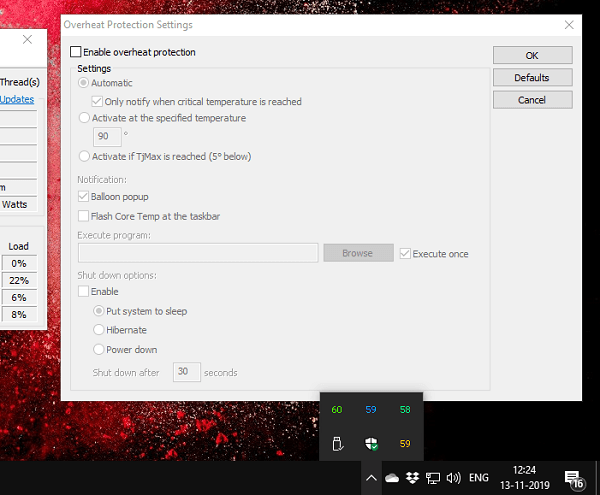
Task: Click the green 58 temperature tray icon
Action: click(x=405, y=410)
